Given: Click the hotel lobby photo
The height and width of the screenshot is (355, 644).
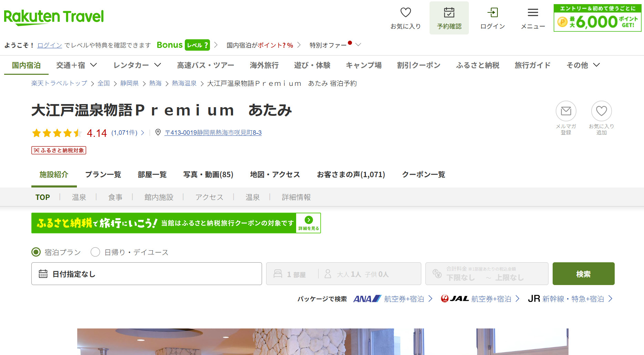Looking at the screenshot, I should (322, 342).
